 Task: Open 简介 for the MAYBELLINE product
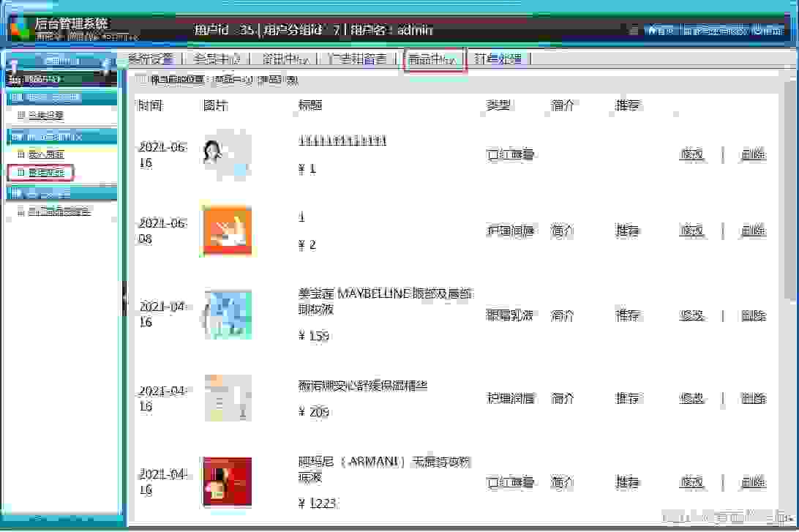tap(562, 315)
